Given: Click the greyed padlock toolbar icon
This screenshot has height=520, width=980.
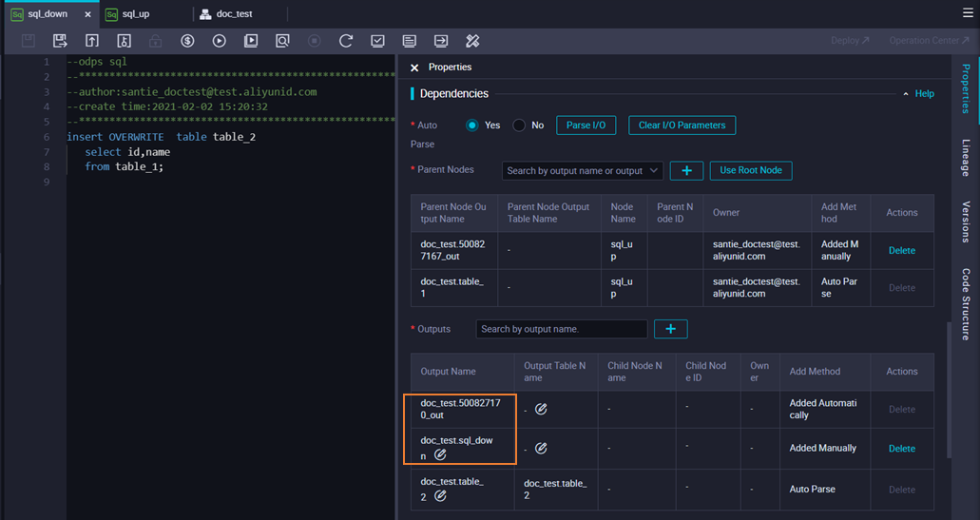Looking at the screenshot, I should tap(156, 41).
